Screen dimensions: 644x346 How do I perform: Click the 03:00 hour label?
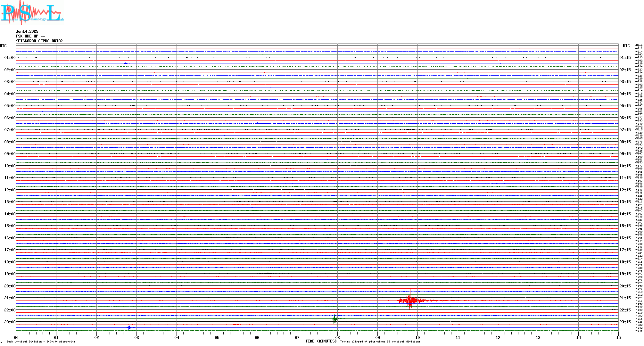(x=10, y=82)
